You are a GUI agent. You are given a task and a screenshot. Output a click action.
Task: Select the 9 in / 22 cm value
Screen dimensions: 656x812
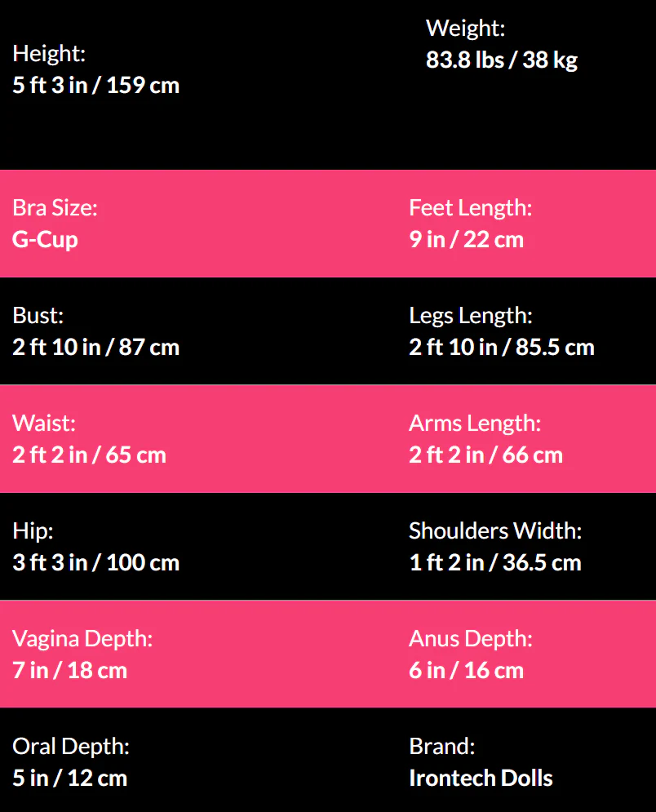click(466, 240)
